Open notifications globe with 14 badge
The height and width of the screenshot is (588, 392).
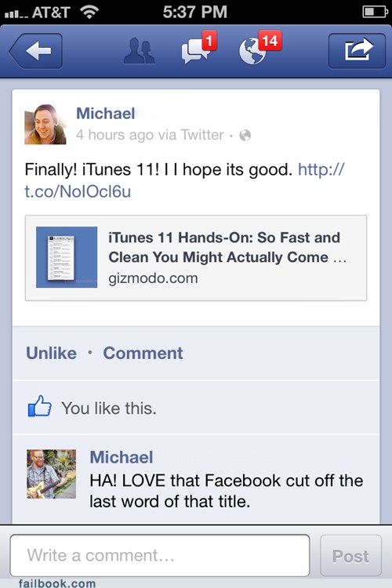260,48
